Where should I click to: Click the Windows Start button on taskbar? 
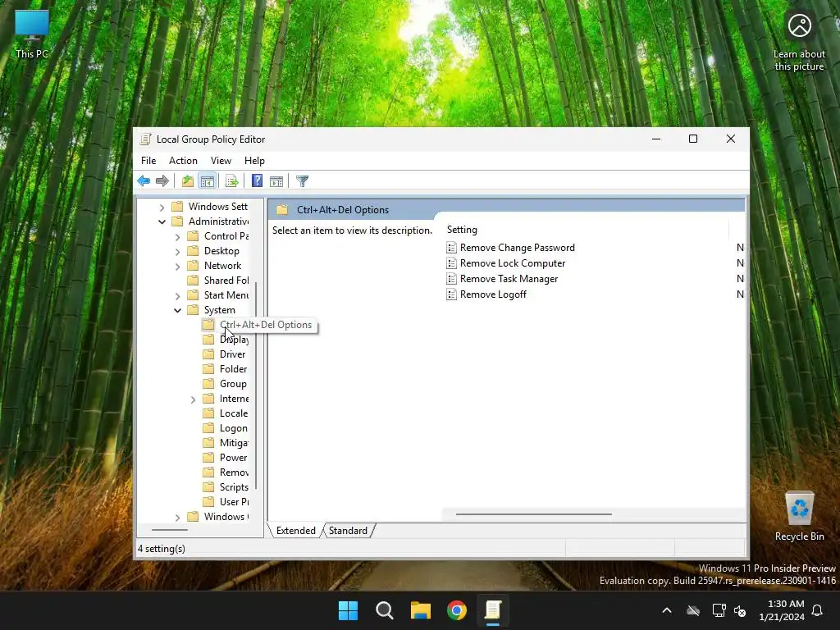(x=348, y=610)
